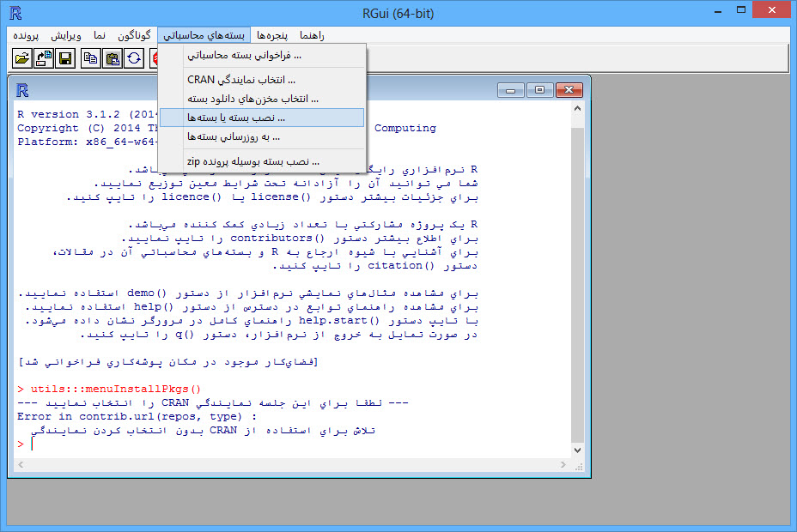Open the نما (View) menu

[x=100, y=35]
